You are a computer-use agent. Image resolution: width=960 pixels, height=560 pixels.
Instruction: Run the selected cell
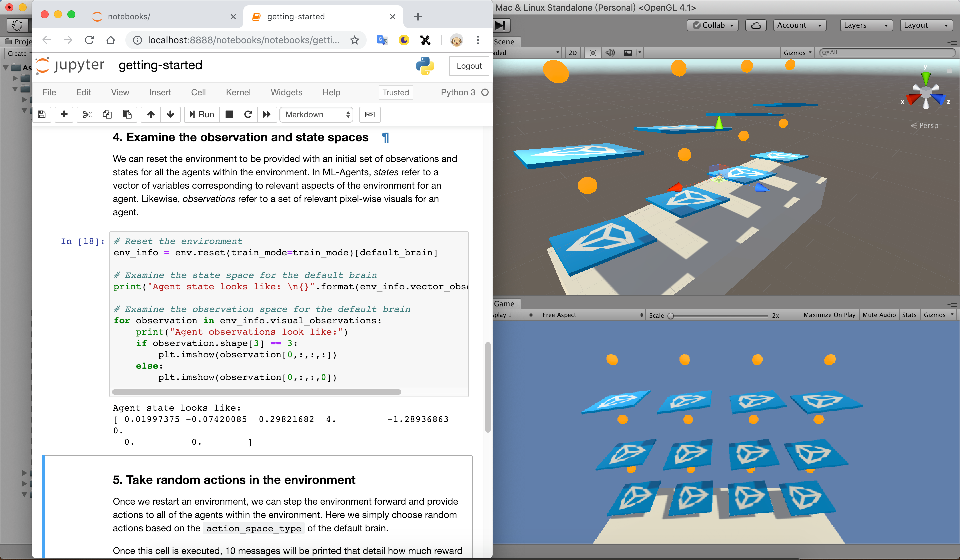[202, 114]
